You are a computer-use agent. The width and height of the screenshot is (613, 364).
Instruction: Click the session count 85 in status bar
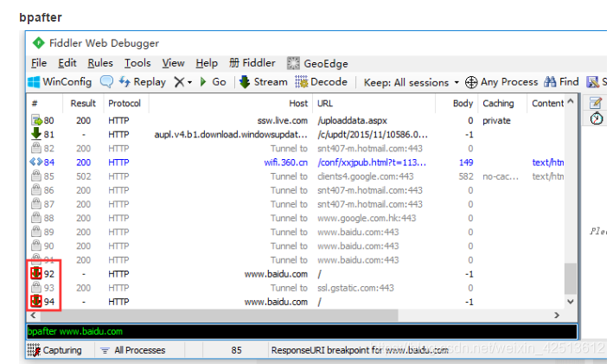coord(236,350)
